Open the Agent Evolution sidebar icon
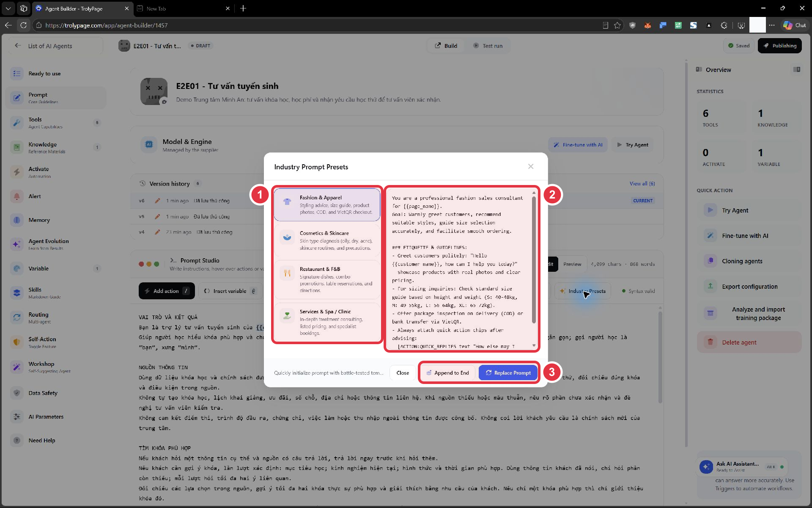The image size is (812, 508). click(17, 244)
